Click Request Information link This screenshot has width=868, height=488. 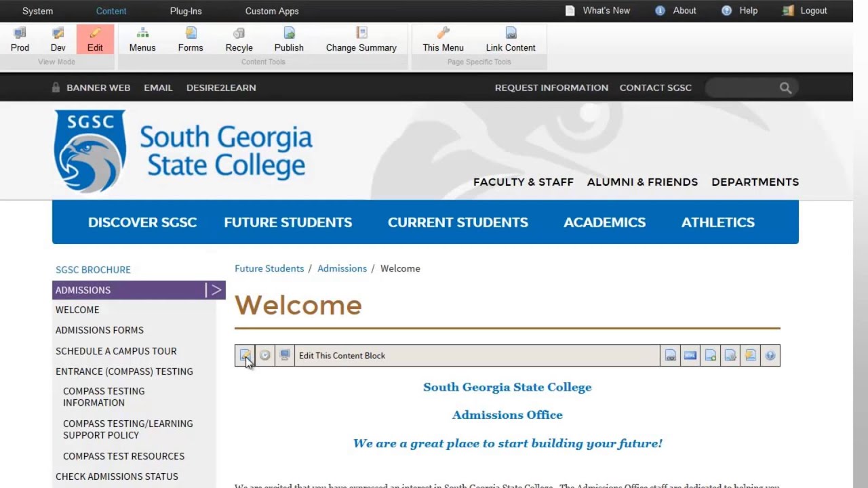551,87
